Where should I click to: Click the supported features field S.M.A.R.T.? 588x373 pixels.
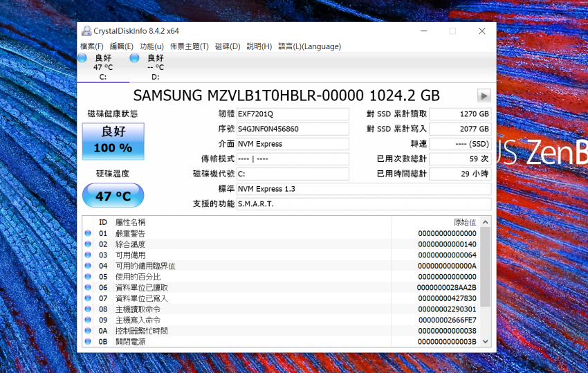click(364, 204)
